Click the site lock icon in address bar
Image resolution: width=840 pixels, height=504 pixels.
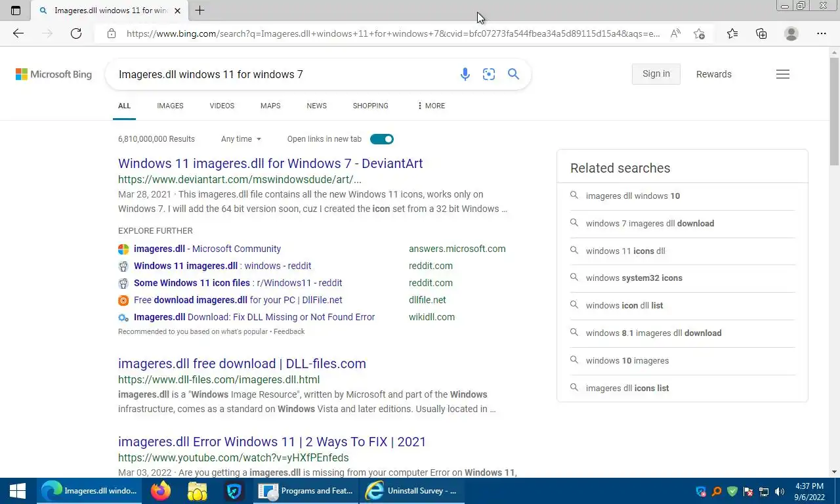coord(112,33)
